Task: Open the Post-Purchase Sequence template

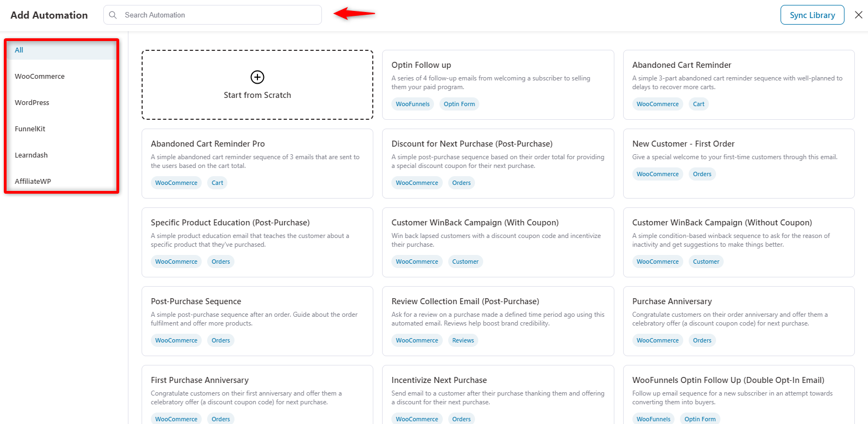Action: pos(257,321)
